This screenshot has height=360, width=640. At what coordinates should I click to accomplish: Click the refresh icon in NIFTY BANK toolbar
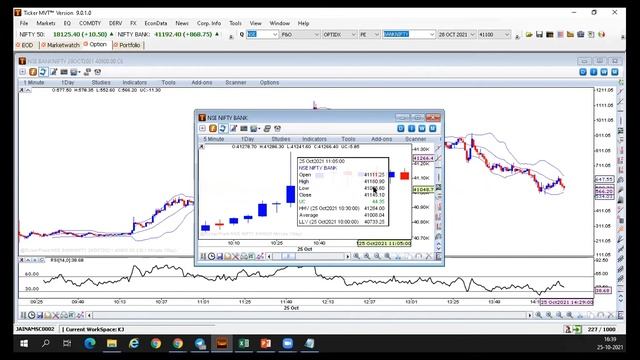pos(223,129)
